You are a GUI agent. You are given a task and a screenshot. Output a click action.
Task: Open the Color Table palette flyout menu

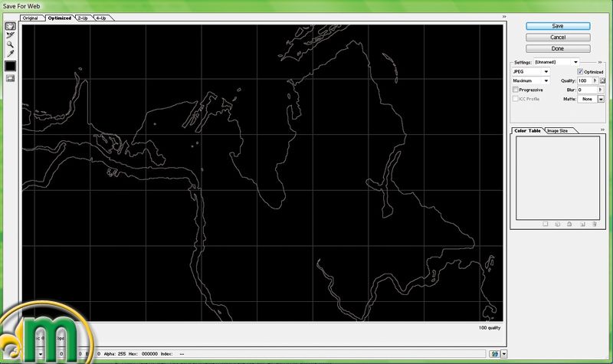pos(602,130)
